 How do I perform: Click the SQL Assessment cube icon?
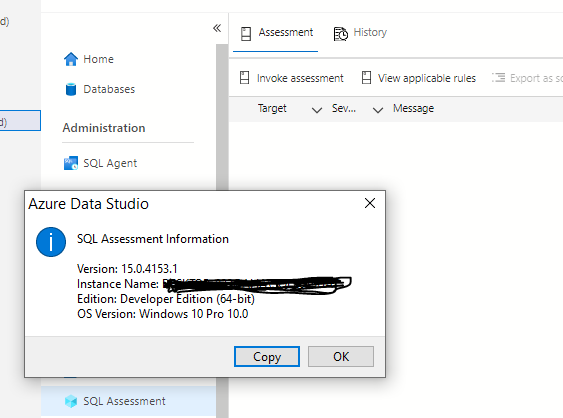(71, 401)
